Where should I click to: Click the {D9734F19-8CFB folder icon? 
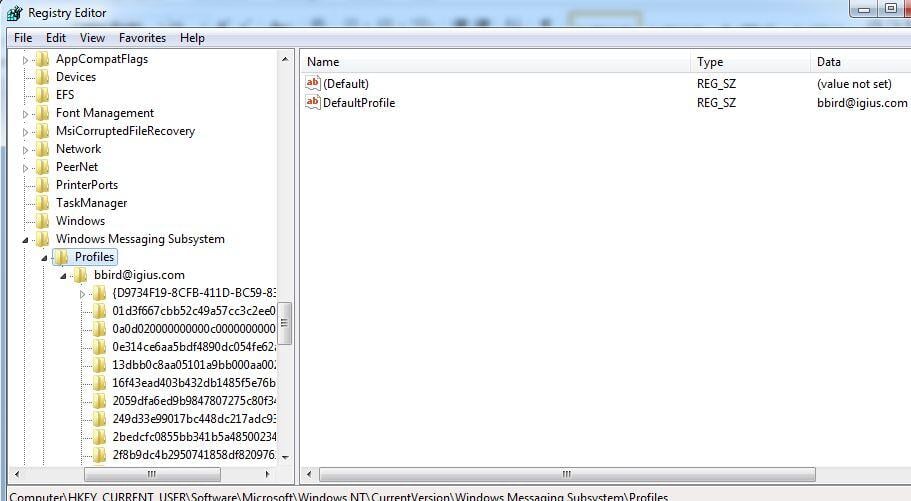(100, 294)
